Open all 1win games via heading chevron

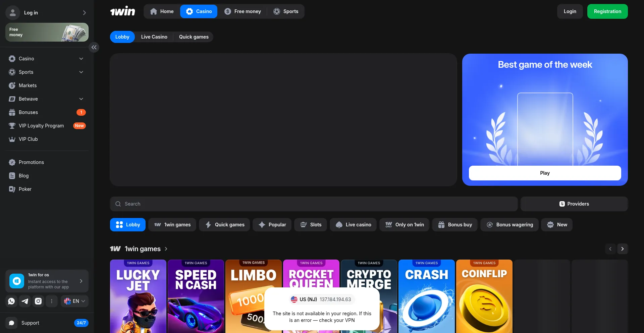point(166,249)
